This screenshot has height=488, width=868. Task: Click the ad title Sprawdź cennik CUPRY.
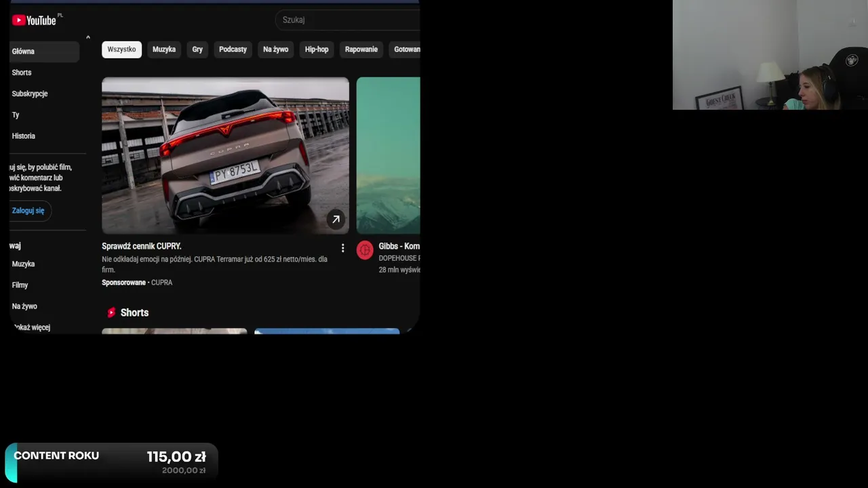pyautogui.click(x=142, y=246)
